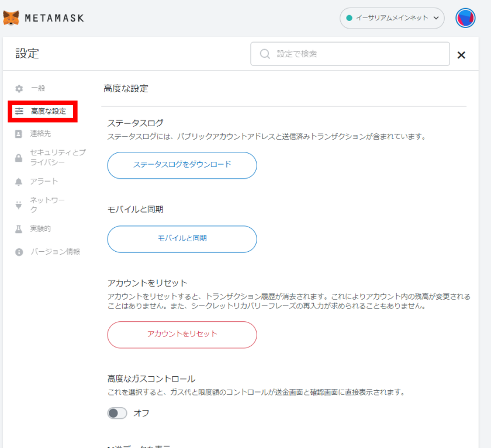The image size is (491, 448).
Task: Click the red アカウントをリセット button
Action: click(x=182, y=335)
